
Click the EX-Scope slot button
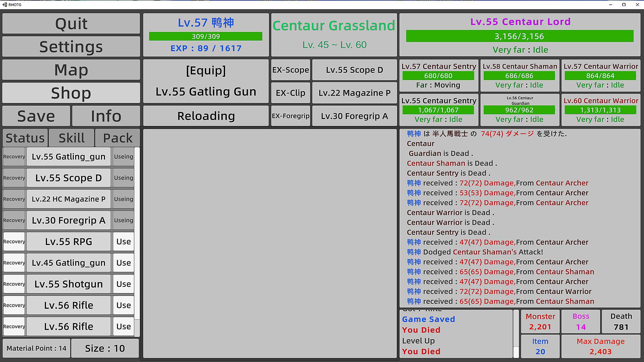290,70
